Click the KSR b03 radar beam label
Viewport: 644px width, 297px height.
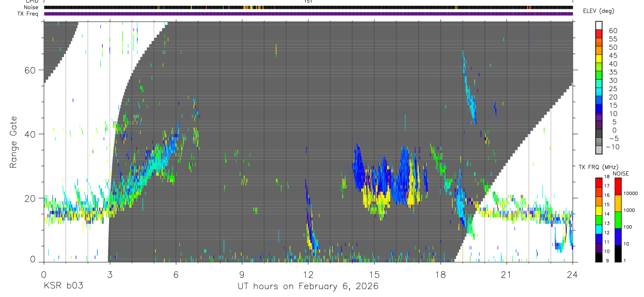pyautogui.click(x=63, y=287)
